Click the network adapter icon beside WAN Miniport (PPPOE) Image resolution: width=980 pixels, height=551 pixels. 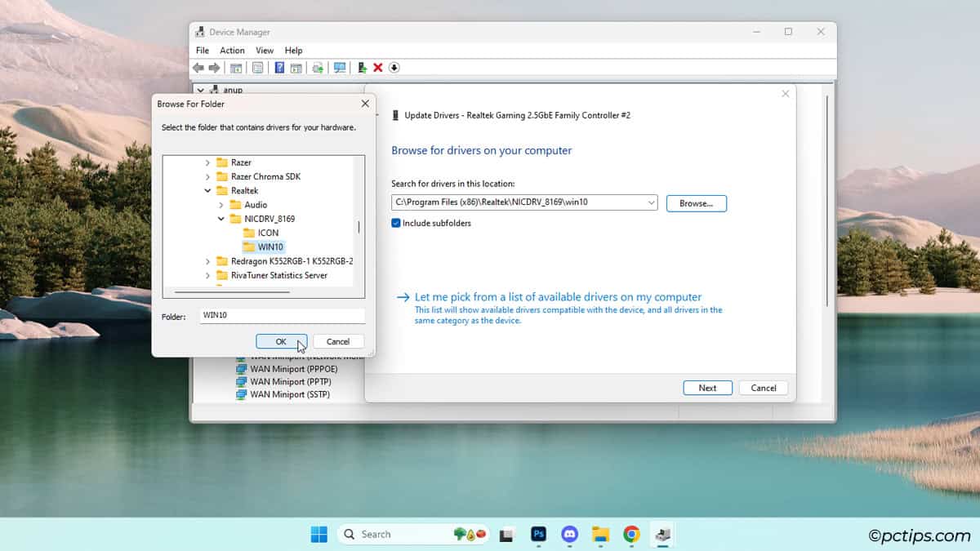coord(241,368)
